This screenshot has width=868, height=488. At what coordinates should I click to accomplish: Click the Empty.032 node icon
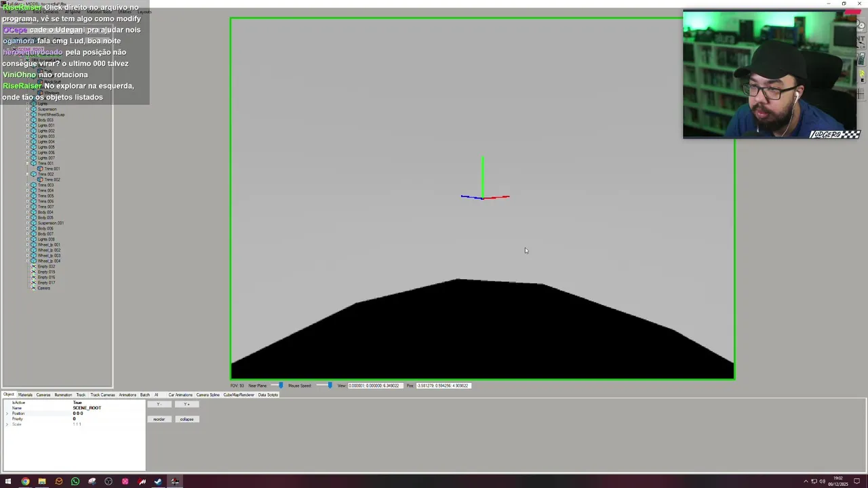[33, 266]
